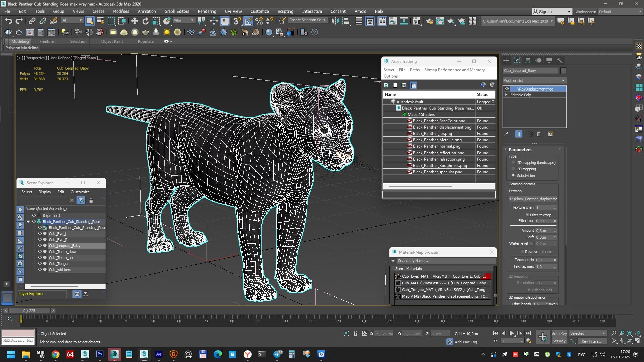Open the Rendering menu
Image resolution: width=644 pixels, height=362 pixels.
(207, 11)
